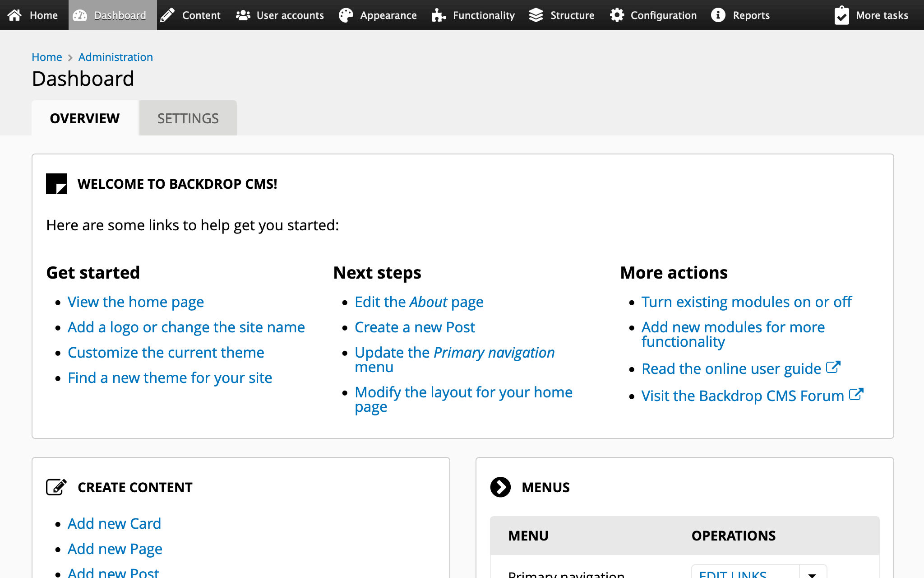
Task: Click the Home house icon in admin bar
Action: pyautogui.click(x=14, y=15)
